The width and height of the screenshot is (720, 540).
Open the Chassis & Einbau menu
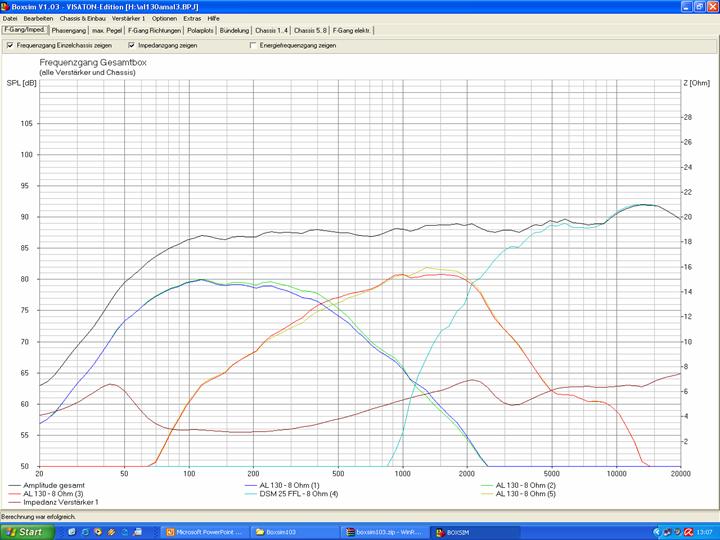[x=83, y=18]
